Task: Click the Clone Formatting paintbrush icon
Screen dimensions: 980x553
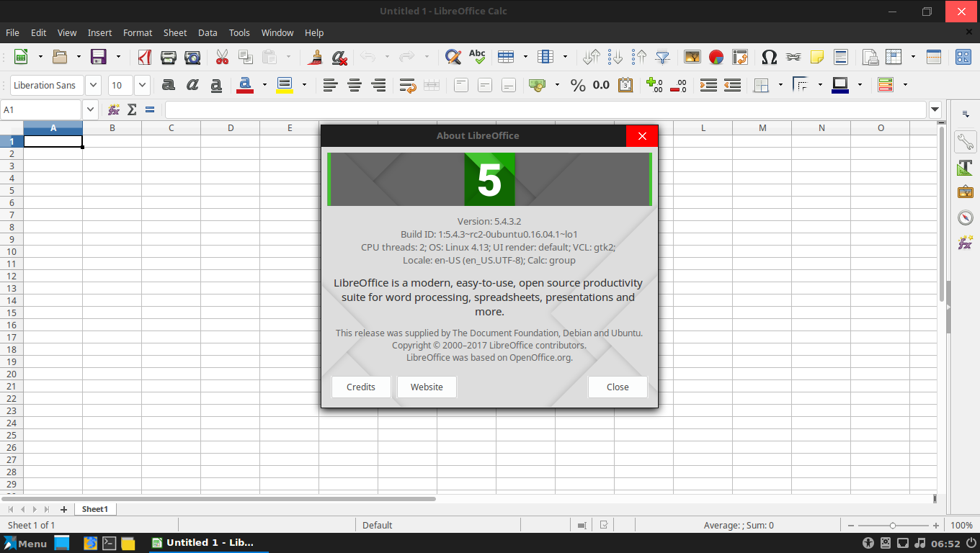Action: pos(315,57)
